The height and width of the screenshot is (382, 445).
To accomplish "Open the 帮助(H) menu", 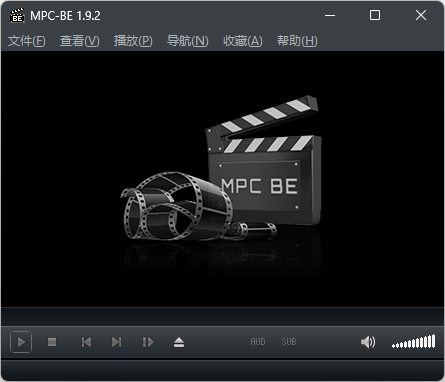I will point(297,41).
